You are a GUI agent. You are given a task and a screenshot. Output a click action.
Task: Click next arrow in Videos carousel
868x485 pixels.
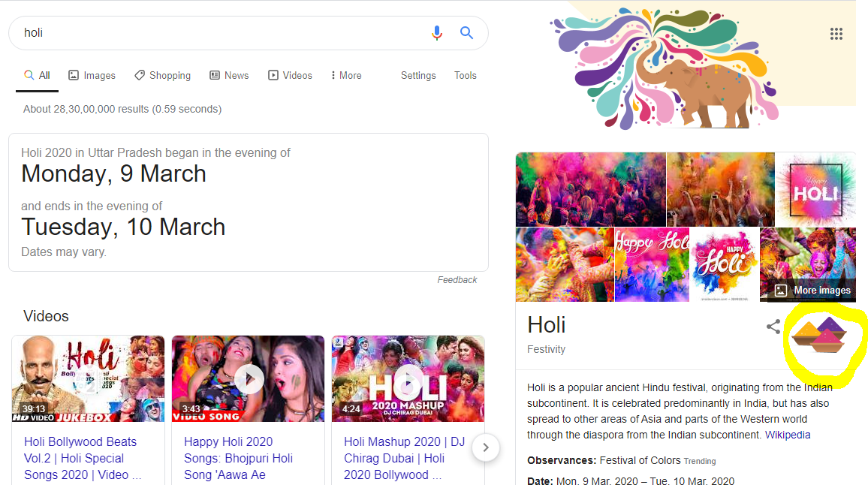click(486, 447)
